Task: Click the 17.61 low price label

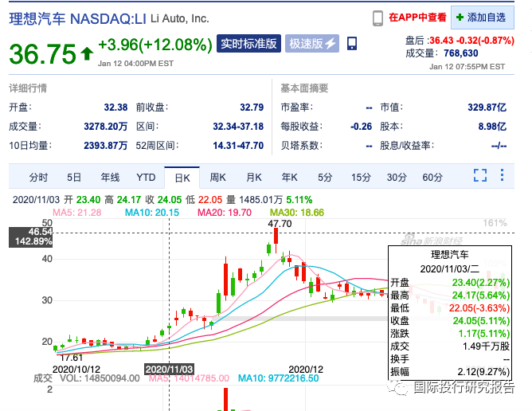Action: click(71, 358)
